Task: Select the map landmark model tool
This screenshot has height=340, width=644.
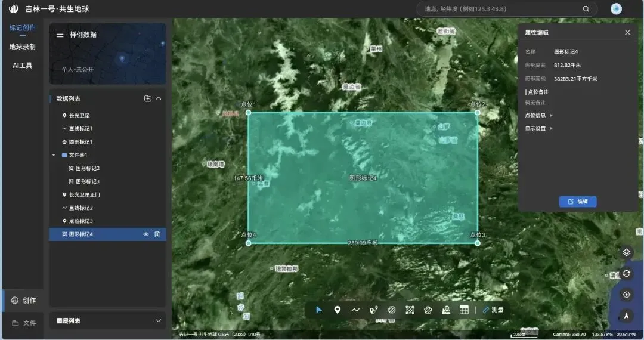Action: point(445,310)
